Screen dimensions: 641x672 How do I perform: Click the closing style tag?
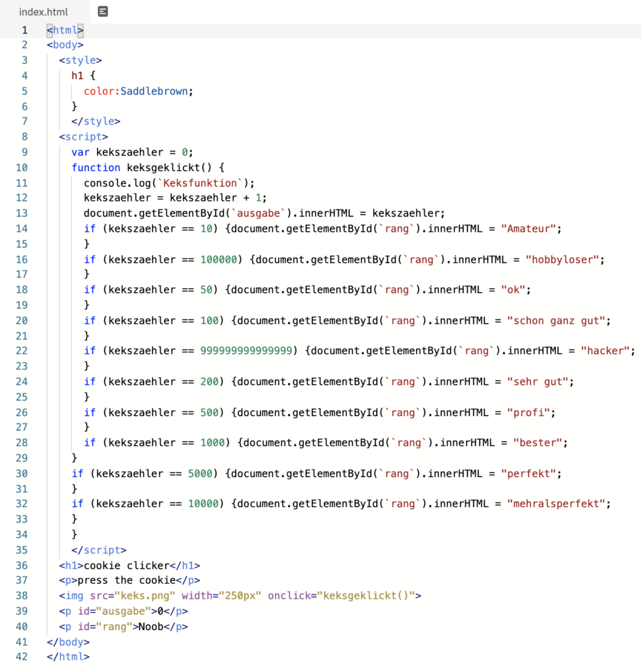96,121
